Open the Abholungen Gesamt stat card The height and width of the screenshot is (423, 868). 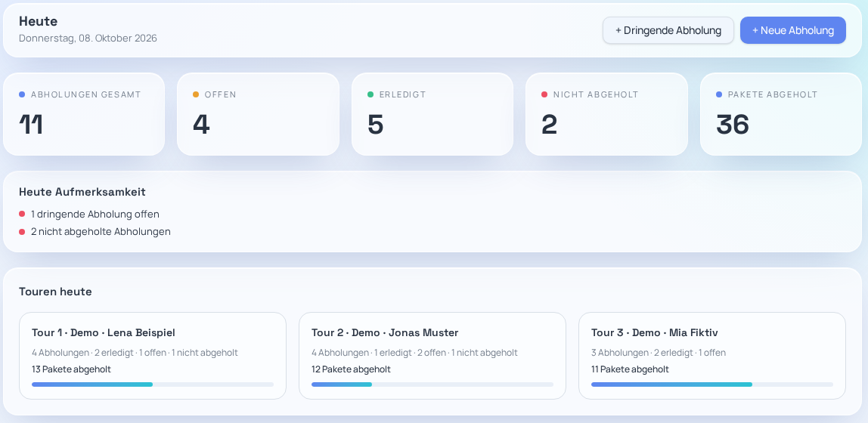(x=84, y=115)
